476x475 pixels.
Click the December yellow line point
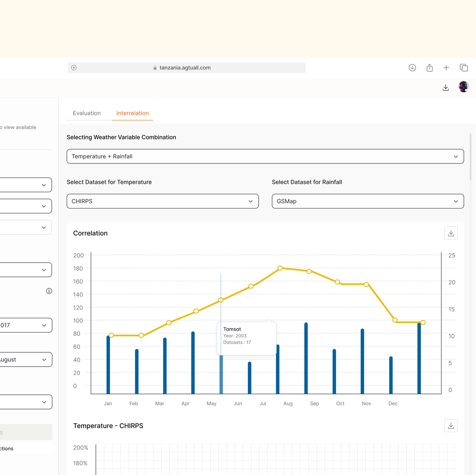tap(395, 320)
